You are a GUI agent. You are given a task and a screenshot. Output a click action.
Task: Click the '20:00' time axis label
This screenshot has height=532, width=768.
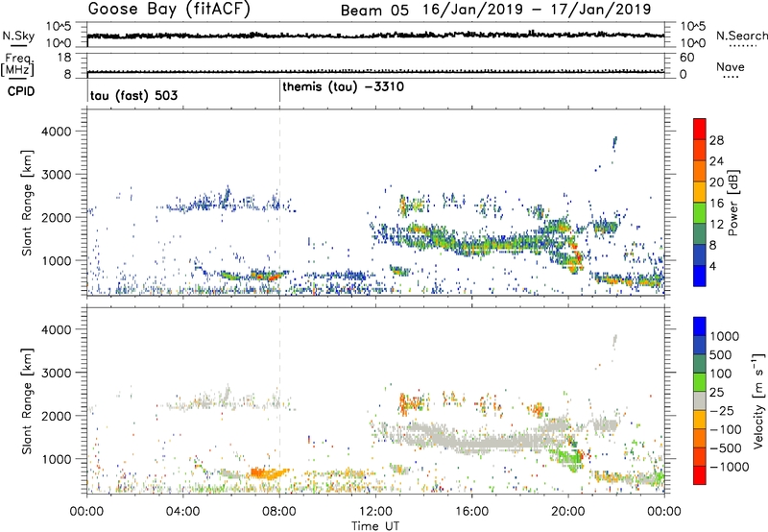[x=568, y=512]
